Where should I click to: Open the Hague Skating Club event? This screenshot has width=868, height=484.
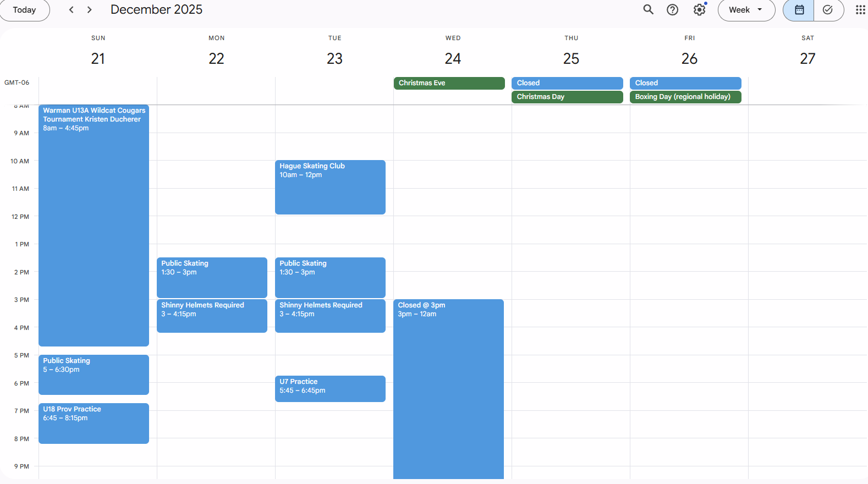330,187
